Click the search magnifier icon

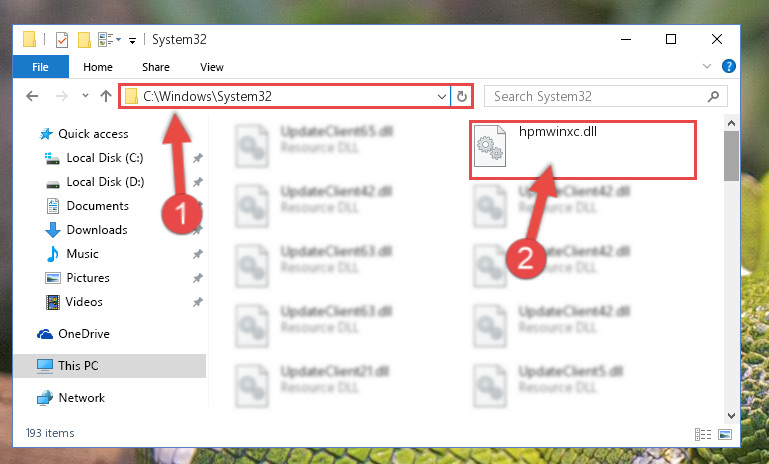714,96
